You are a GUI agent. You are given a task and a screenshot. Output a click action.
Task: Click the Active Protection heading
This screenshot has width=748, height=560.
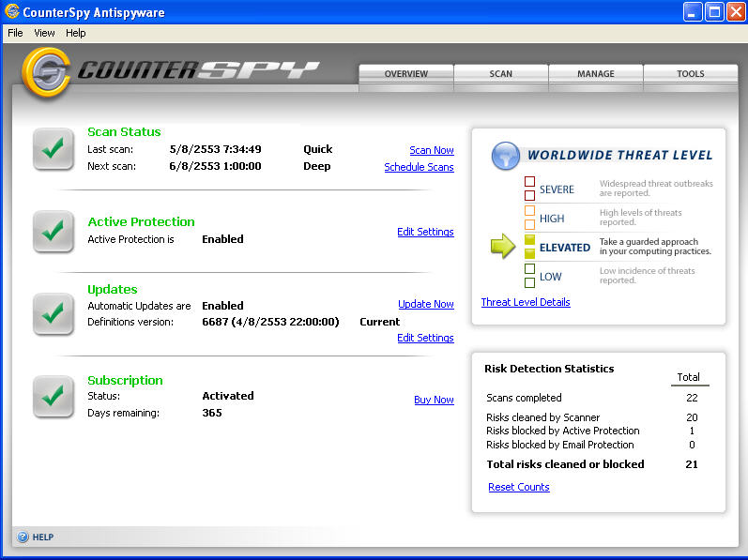[141, 222]
